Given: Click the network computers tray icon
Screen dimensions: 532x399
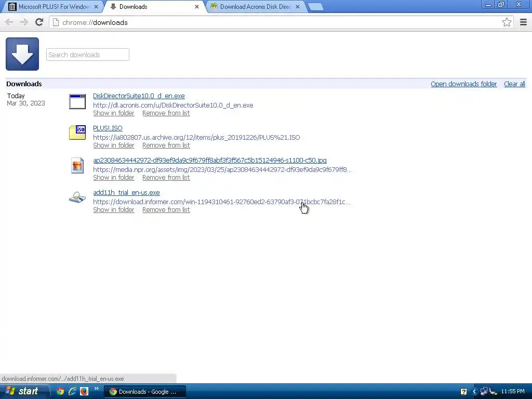Looking at the screenshot, I should pos(484,392).
